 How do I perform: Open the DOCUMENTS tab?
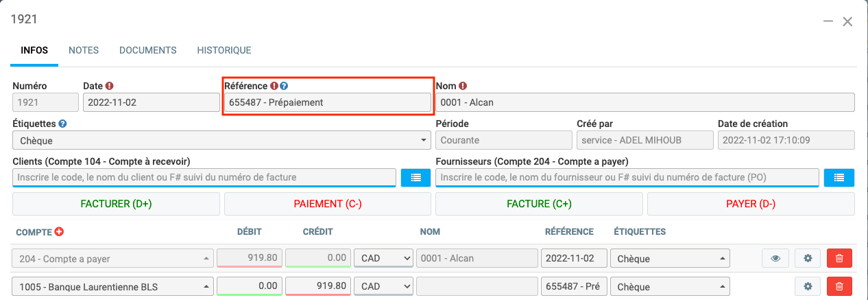[147, 50]
